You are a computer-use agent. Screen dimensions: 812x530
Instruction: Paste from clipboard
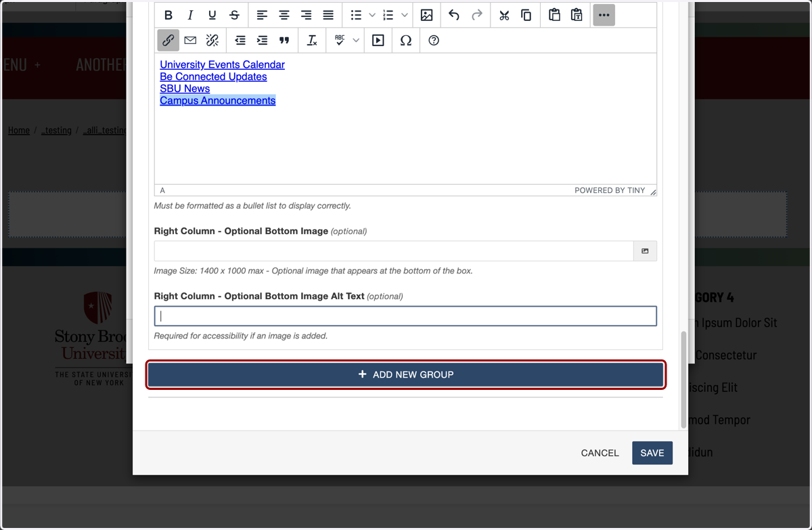[554, 15]
